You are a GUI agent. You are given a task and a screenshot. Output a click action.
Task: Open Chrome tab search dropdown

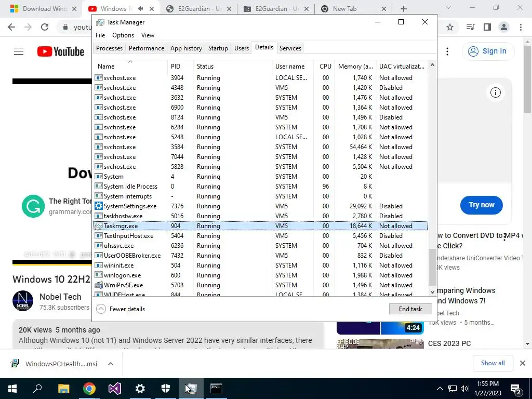(x=448, y=7)
